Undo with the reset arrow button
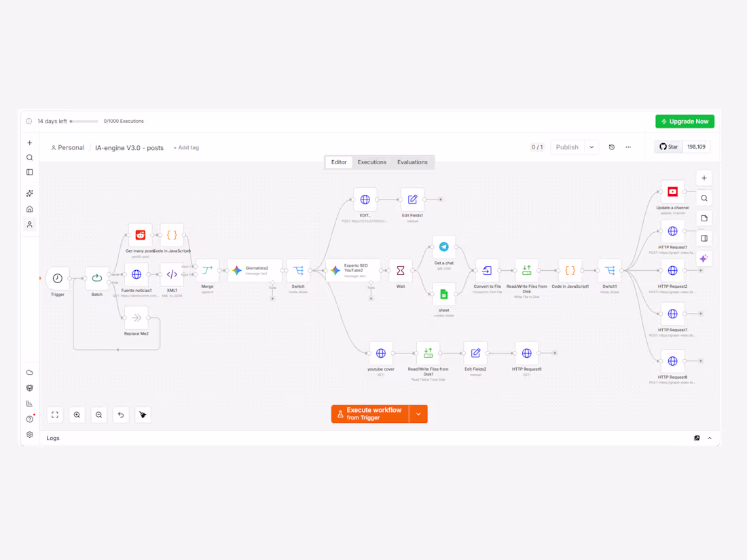The width and height of the screenshot is (747, 560). pyautogui.click(x=121, y=415)
